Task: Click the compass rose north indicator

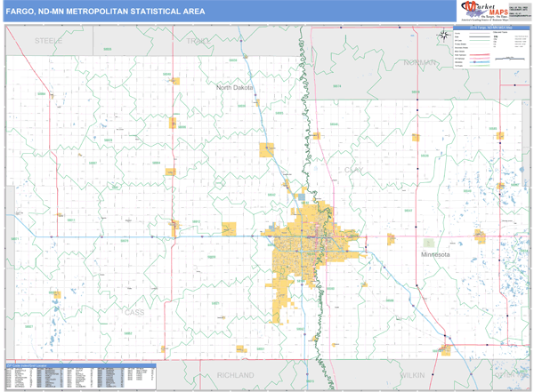Action: pyautogui.click(x=444, y=36)
